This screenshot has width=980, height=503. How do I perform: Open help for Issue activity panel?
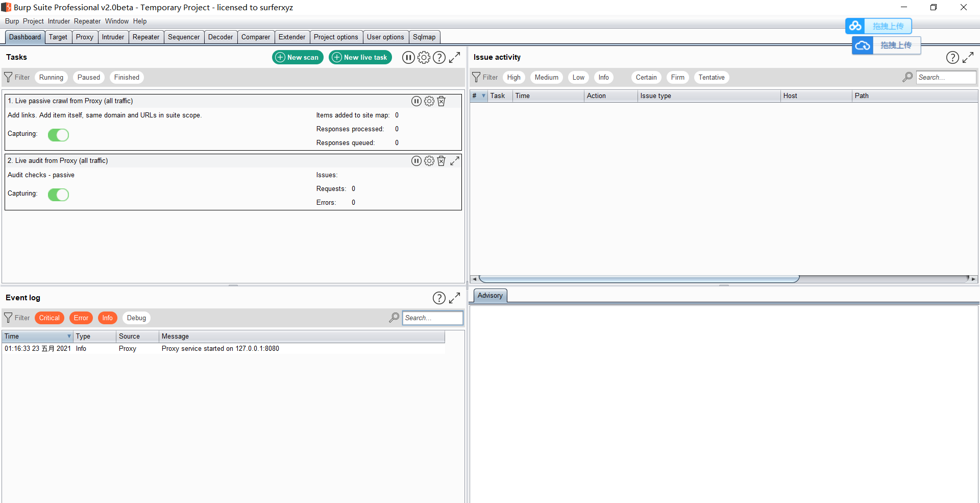(952, 57)
